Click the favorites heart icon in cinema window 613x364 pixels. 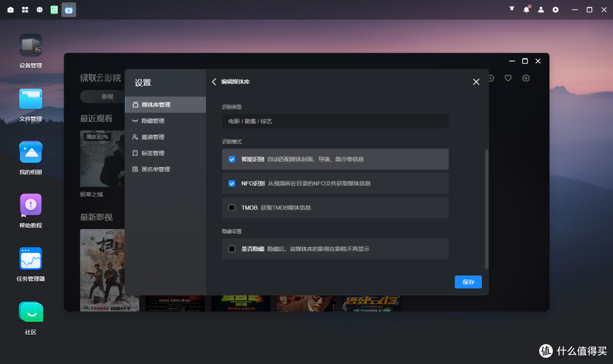coord(508,78)
